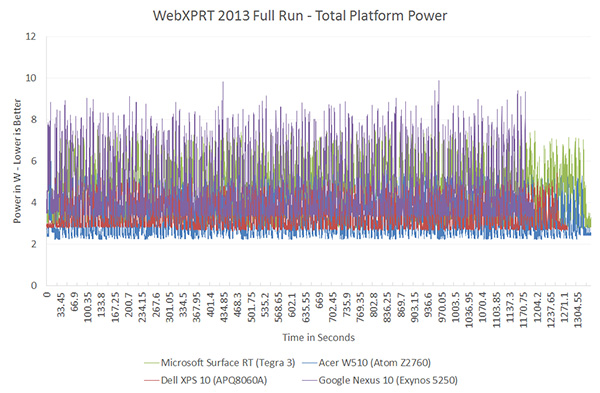Click the 0 value on the vertical axis
Viewport: 600px width, 393px height.
pos(34,285)
